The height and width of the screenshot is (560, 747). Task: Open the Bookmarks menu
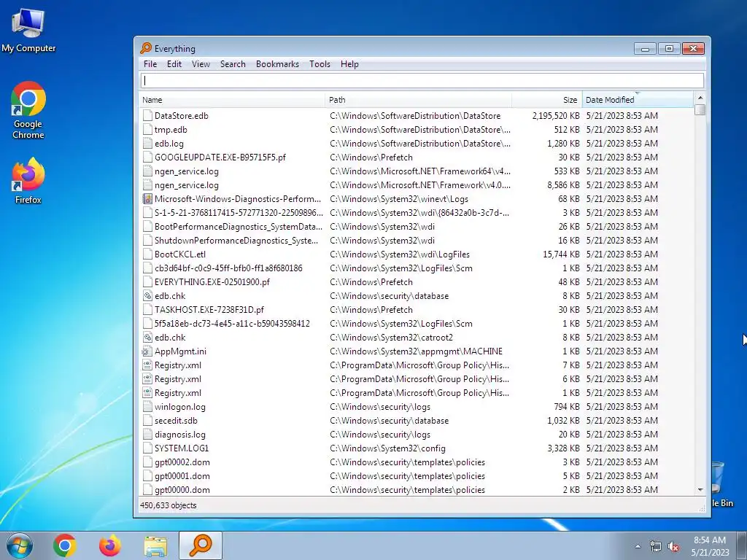277,64
